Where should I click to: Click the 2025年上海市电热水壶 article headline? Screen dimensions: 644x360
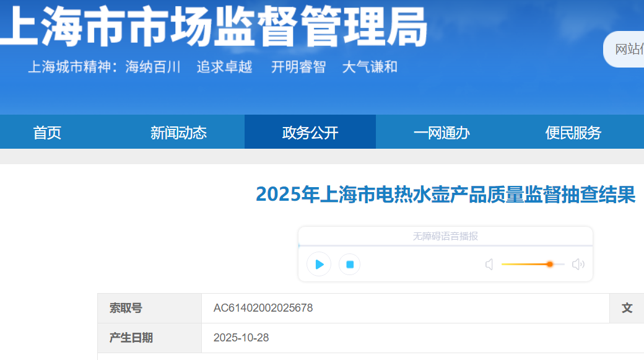445,195
